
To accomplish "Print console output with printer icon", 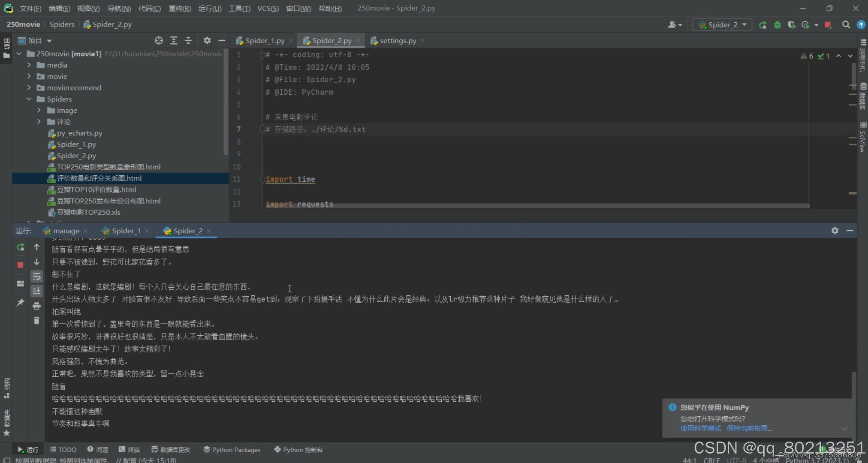I will (36, 306).
